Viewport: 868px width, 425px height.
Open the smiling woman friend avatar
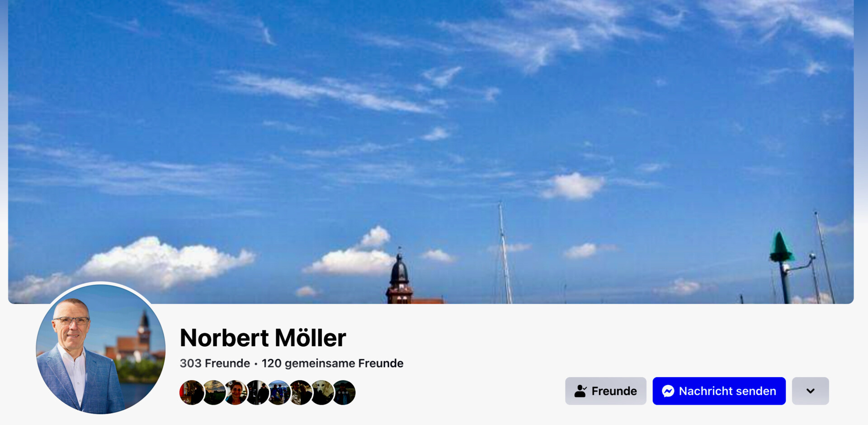pos(236,392)
